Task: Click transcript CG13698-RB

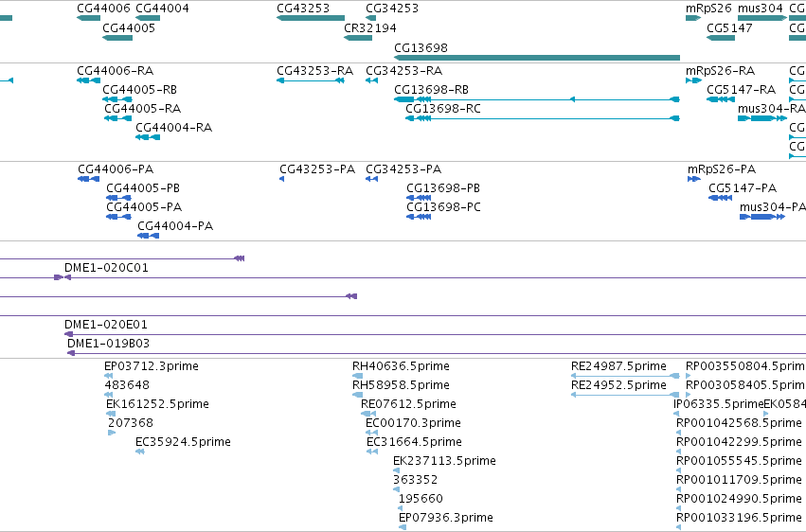Action: 537,99
